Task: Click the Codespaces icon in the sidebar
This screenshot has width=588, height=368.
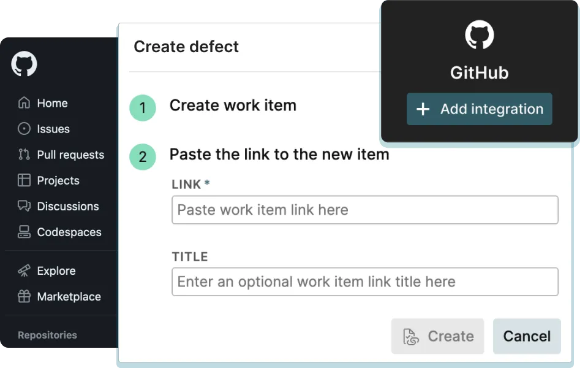Action: click(x=24, y=232)
